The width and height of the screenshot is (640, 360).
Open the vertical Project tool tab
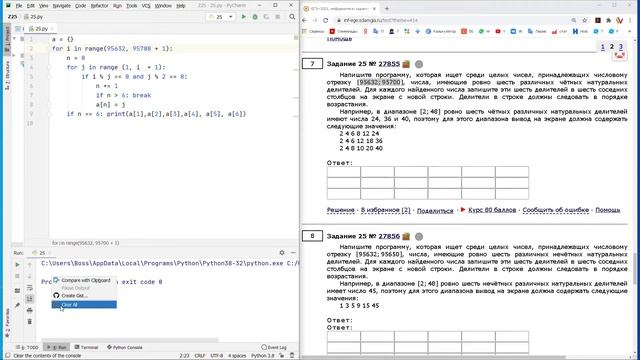point(7,39)
